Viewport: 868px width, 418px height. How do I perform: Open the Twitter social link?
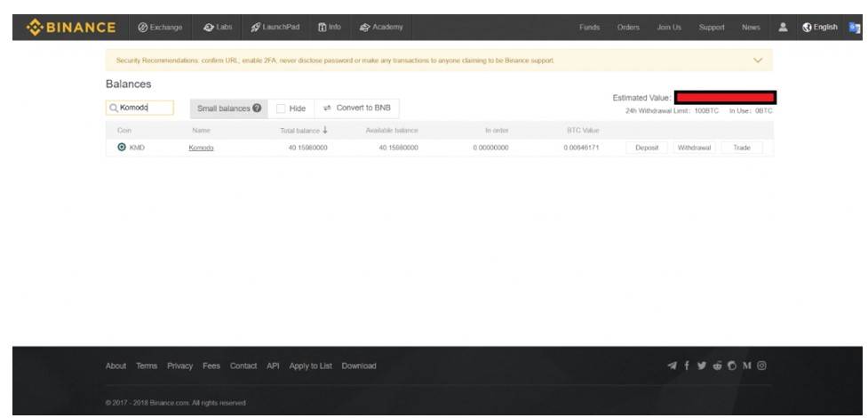(702, 366)
